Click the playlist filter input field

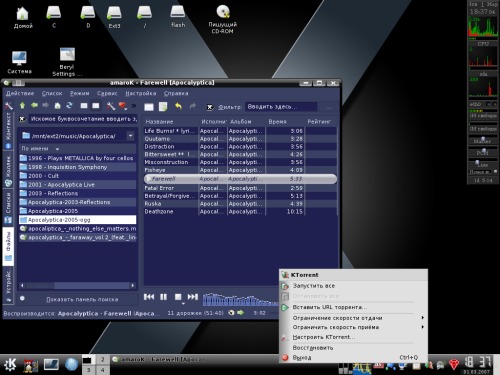281,107
